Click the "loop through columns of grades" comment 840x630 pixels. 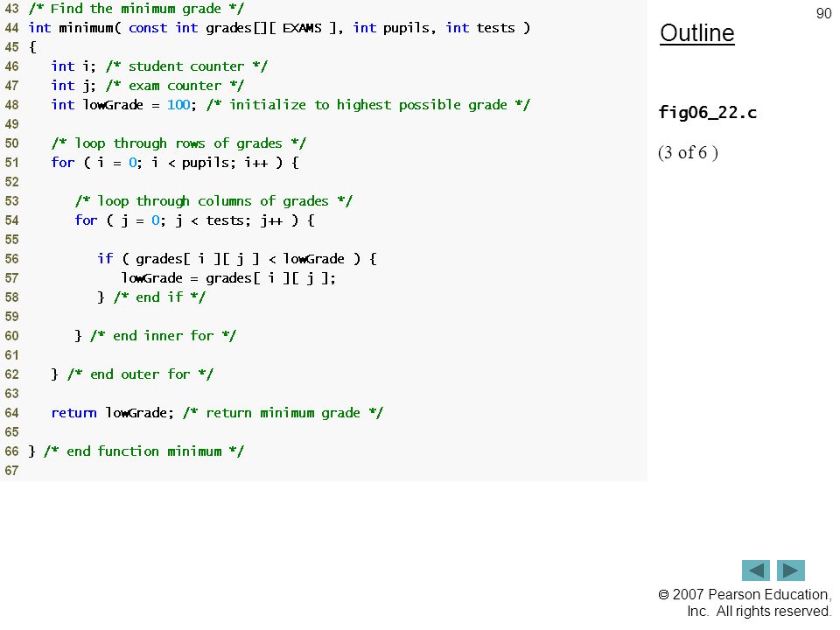(213, 201)
